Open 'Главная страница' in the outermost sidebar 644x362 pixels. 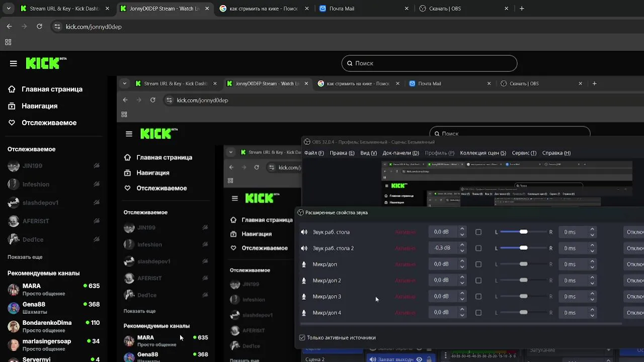[52, 89]
